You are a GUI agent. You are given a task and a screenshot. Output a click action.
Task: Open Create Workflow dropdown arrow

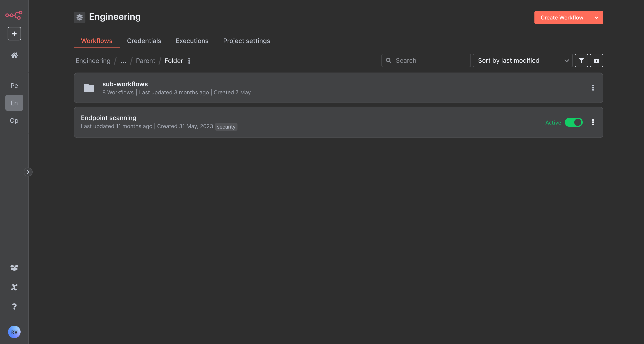click(597, 17)
